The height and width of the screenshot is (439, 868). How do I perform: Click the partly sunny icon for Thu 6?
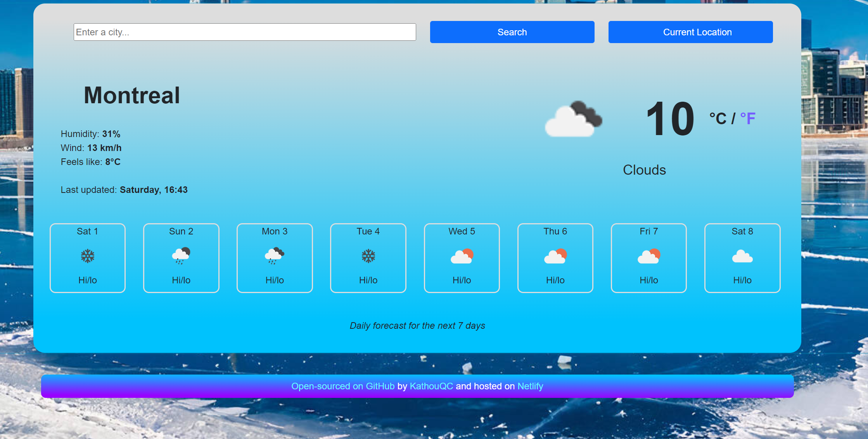pyautogui.click(x=555, y=256)
